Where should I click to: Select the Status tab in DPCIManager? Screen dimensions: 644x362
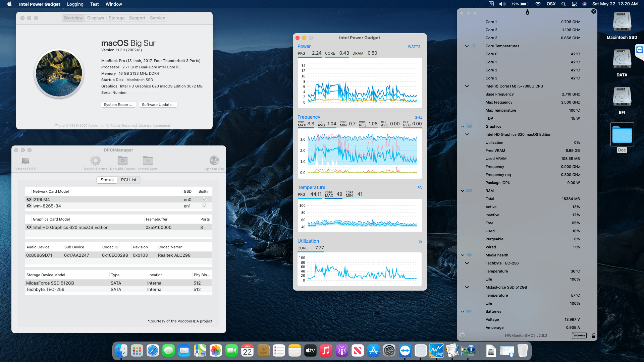click(107, 180)
